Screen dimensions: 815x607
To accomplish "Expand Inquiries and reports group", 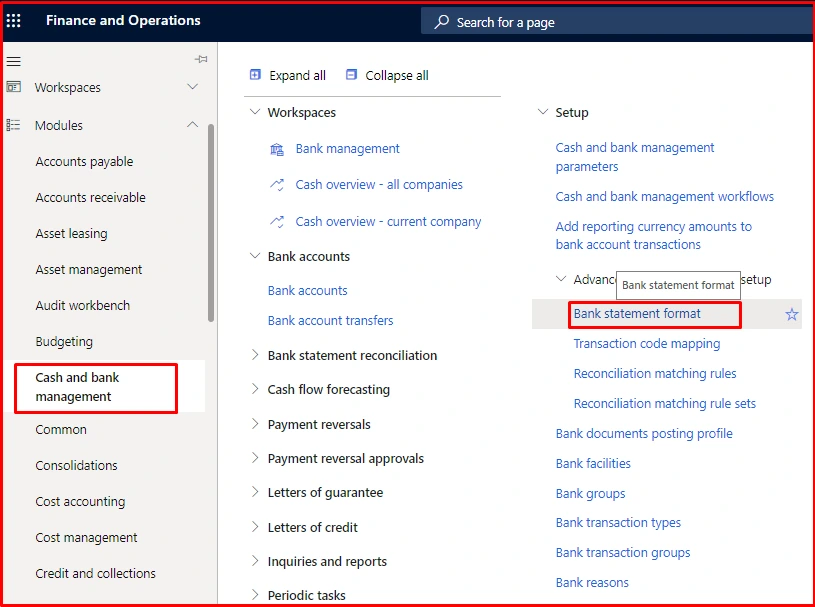I will click(x=255, y=561).
